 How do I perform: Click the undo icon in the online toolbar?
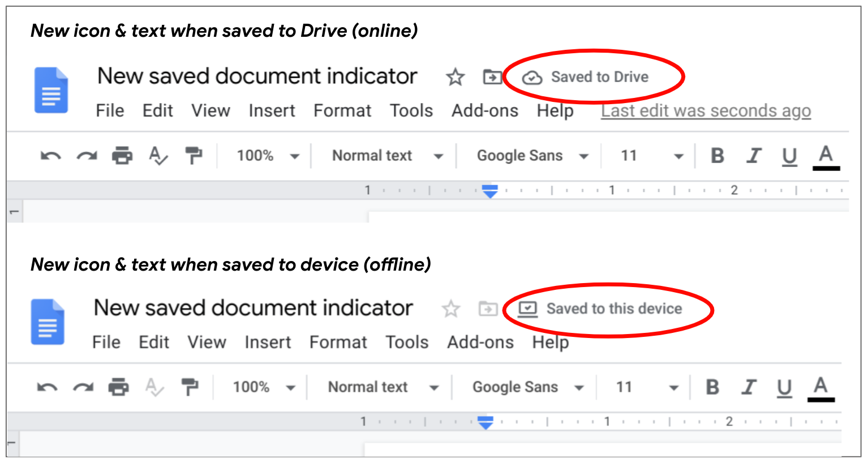[50, 156]
